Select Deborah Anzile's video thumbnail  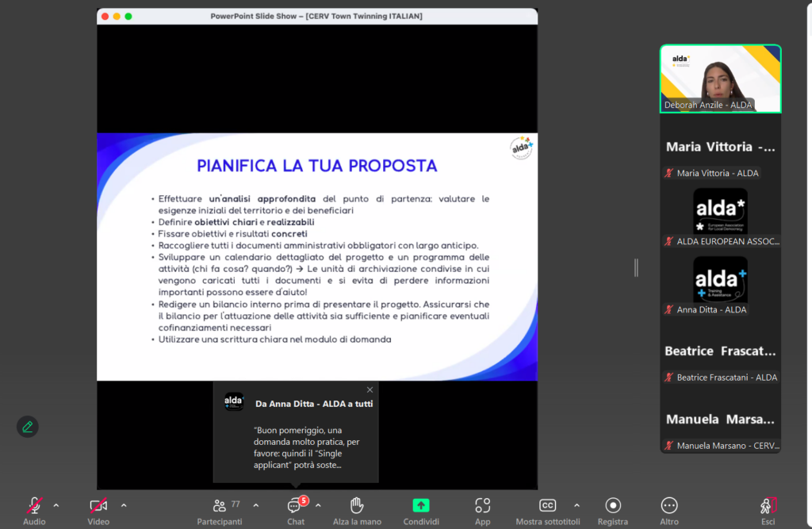(x=720, y=79)
